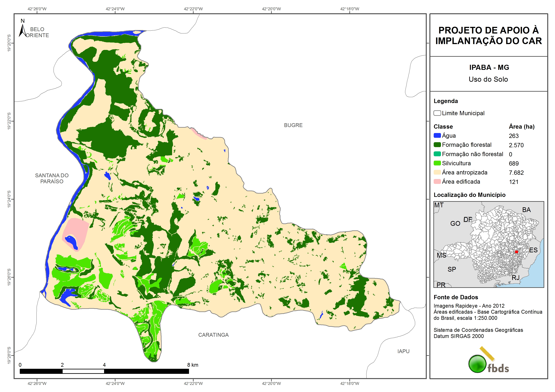Click the fbds green sphere logo
Screen dimensions: 555x392
pyautogui.click(x=477, y=364)
